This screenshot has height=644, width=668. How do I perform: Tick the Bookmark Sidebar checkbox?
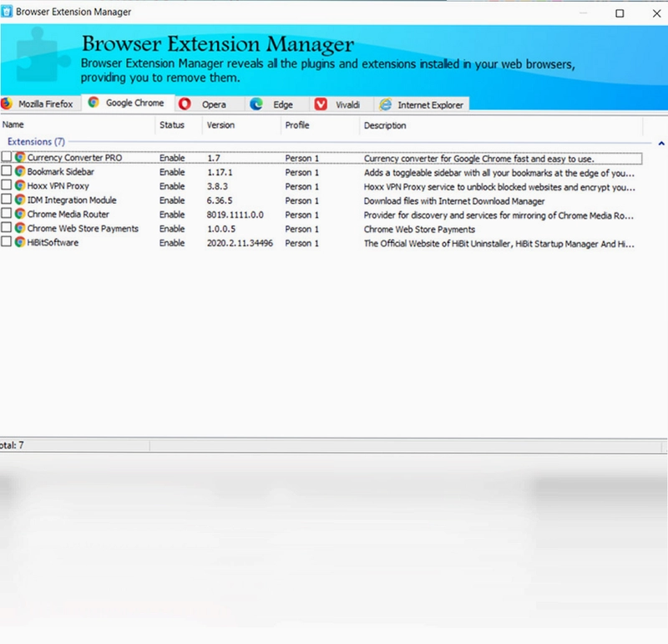(x=6, y=171)
